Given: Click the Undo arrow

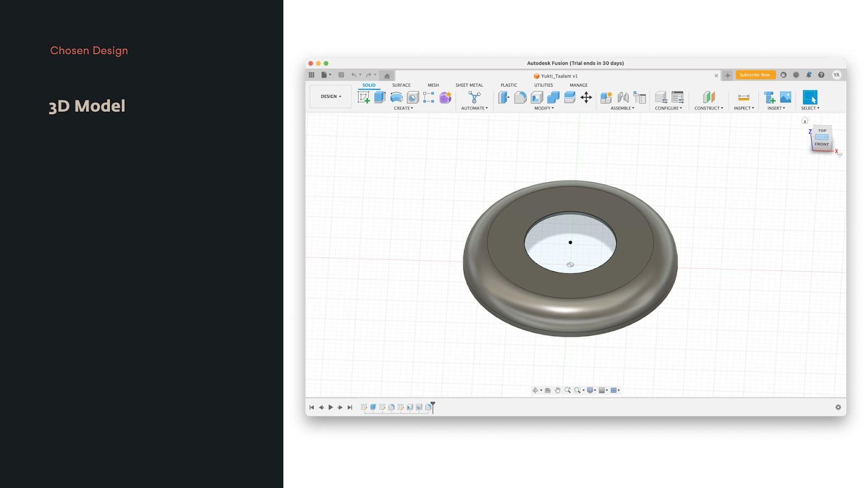Looking at the screenshot, I should click(x=354, y=75).
